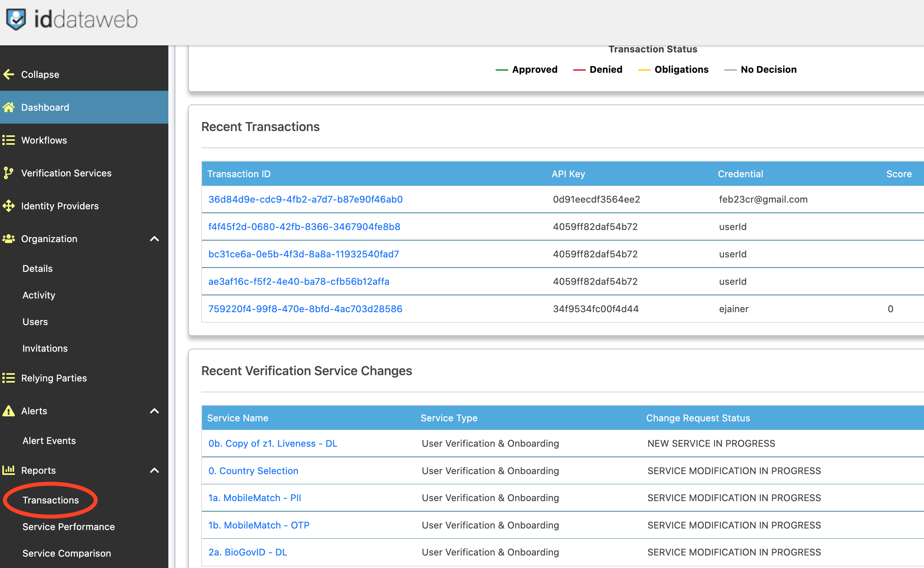924x568 pixels.
Task: Open the Transactions report menu item
Action: 51,500
